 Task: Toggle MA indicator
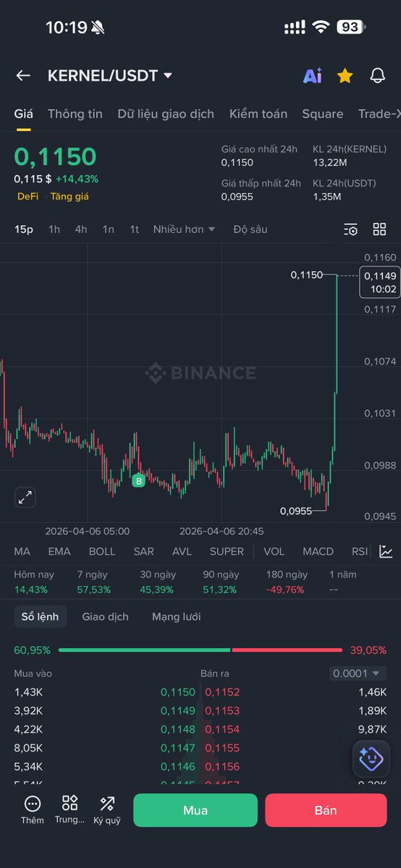coord(22,551)
